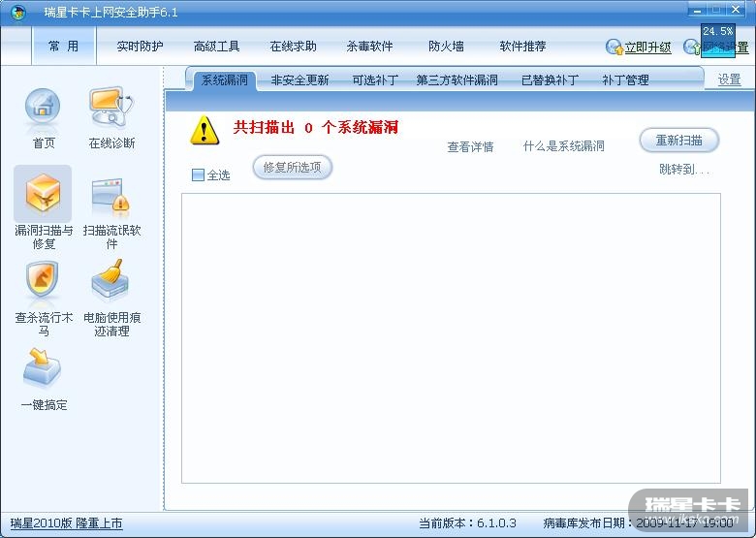Open 杀毒软件 menu tab
Image resolution: width=756 pixels, height=538 pixels.
click(x=370, y=47)
